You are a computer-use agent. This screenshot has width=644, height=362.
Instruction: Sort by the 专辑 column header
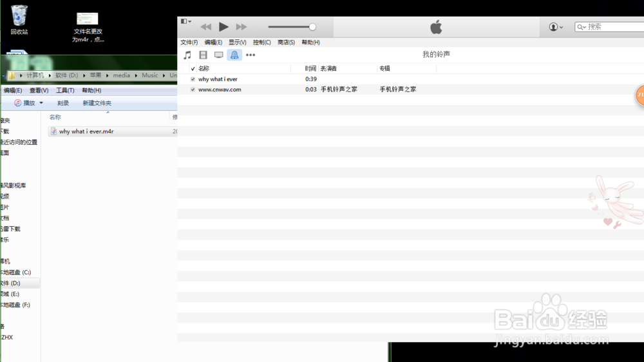[x=385, y=69]
